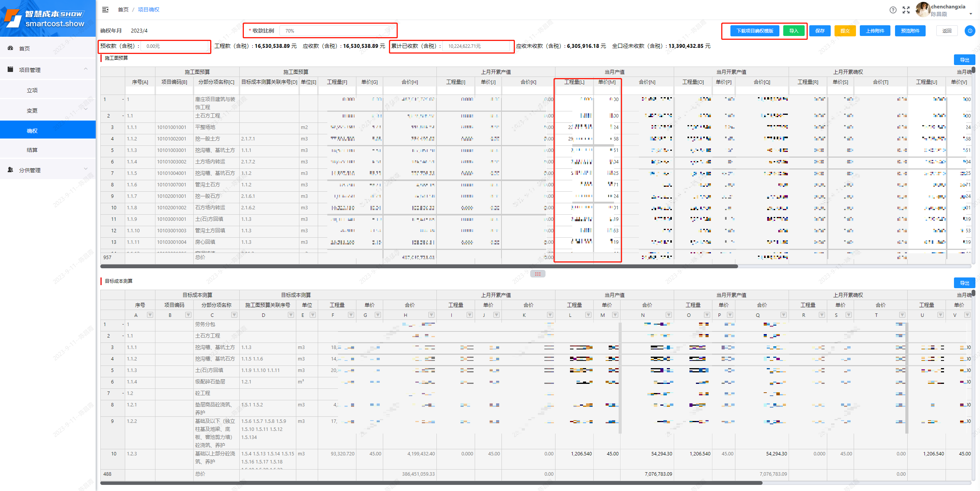980x491 pixels.
Task: Toggle fullscreen mode icon
Action: 906,10
